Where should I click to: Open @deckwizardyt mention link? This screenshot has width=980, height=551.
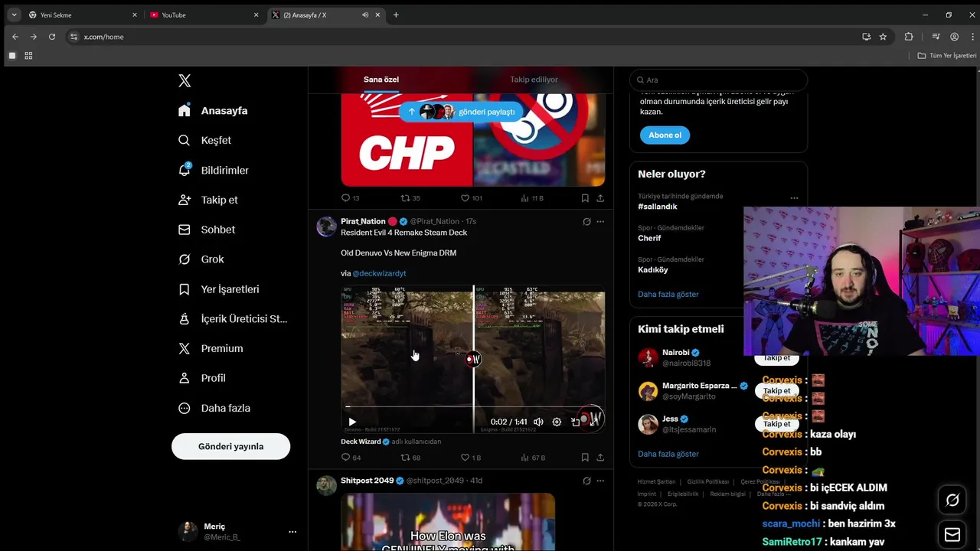coord(379,273)
